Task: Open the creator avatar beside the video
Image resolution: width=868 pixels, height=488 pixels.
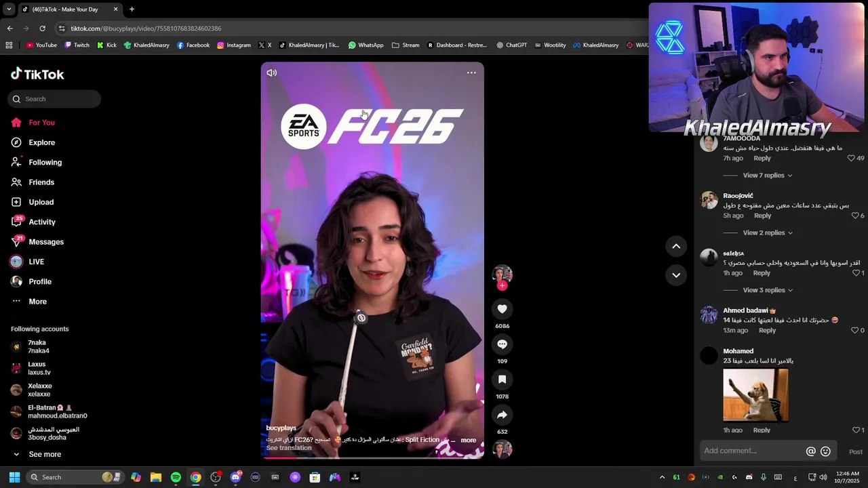Action: [x=502, y=274]
